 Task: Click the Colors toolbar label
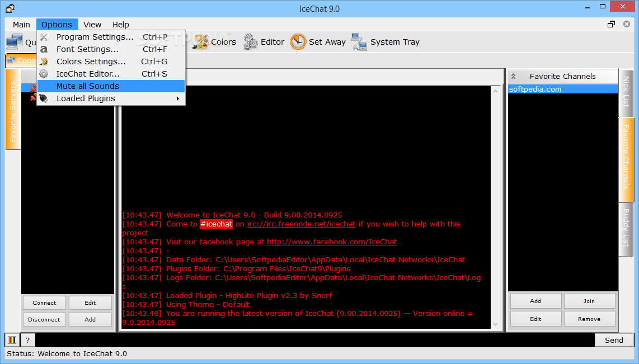click(223, 42)
